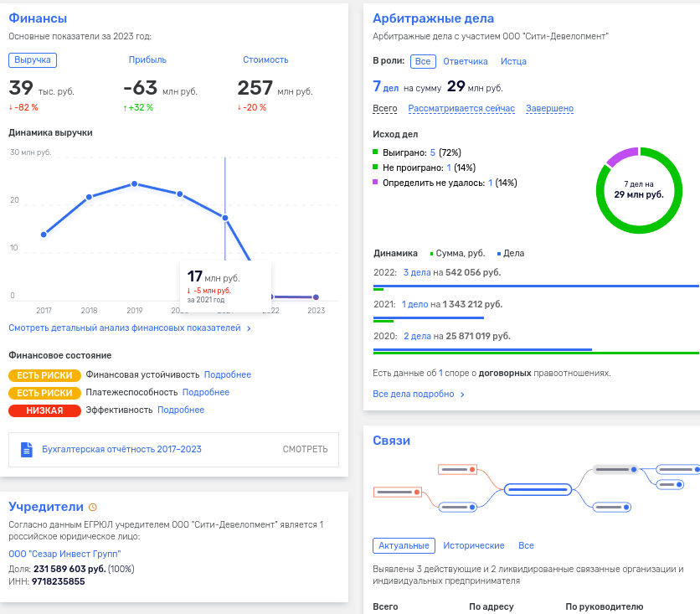Click the 7 дел link
The width and height of the screenshot is (700, 614).
(x=386, y=86)
